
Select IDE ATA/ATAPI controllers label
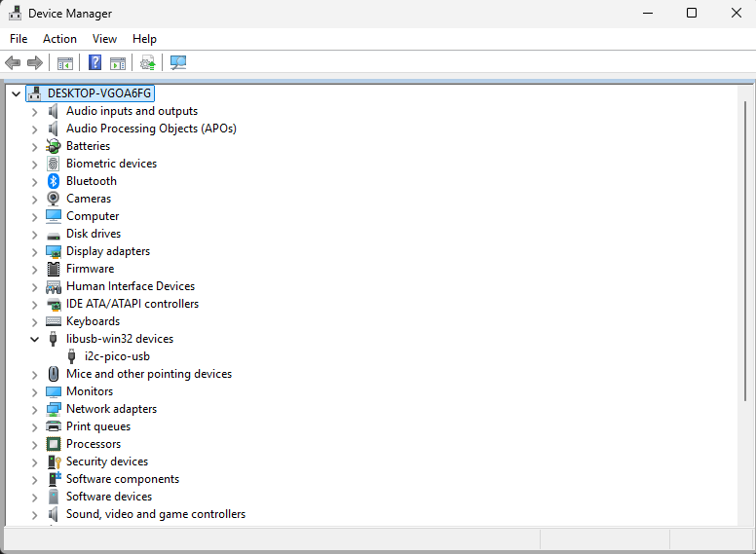coord(132,304)
